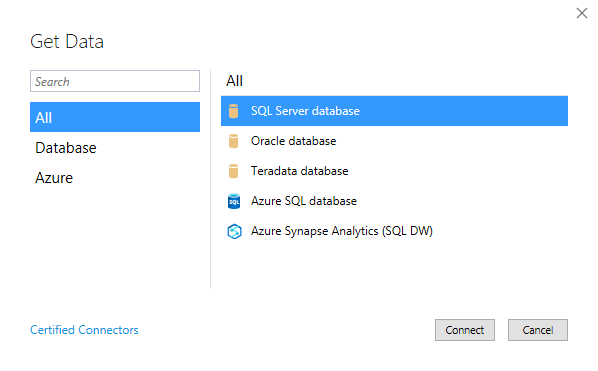Focus the Search connectors field

115,81
